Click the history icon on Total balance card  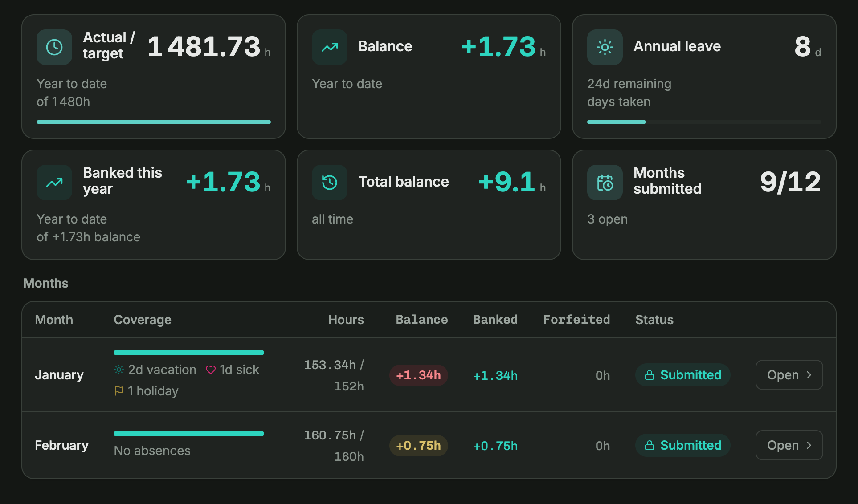click(330, 183)
